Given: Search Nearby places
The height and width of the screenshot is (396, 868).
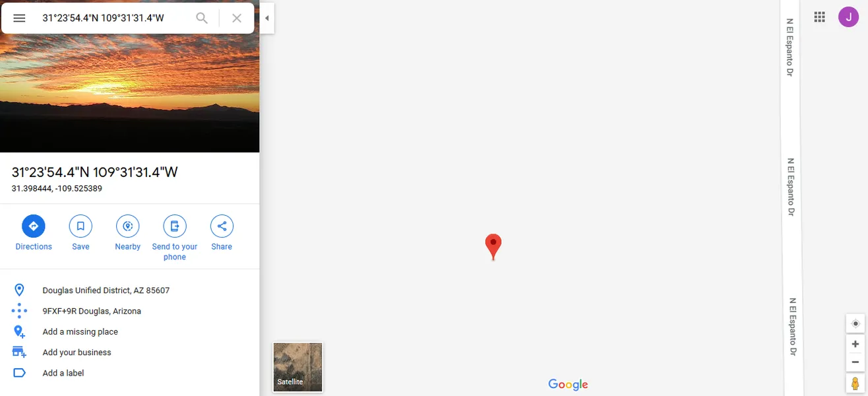Looking at the screenshot, I should click(128, 232).
